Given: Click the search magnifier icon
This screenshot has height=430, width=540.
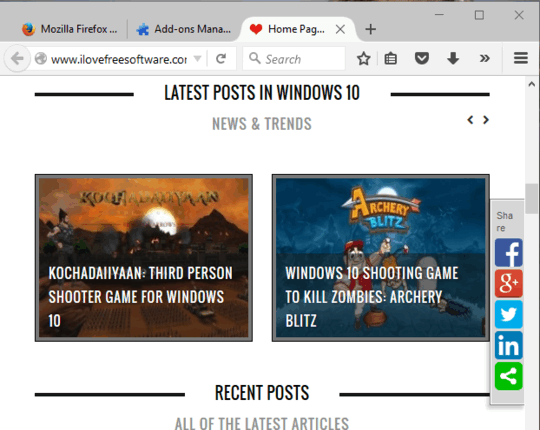Looking at the screenshot, I should [x=255, y=58].
